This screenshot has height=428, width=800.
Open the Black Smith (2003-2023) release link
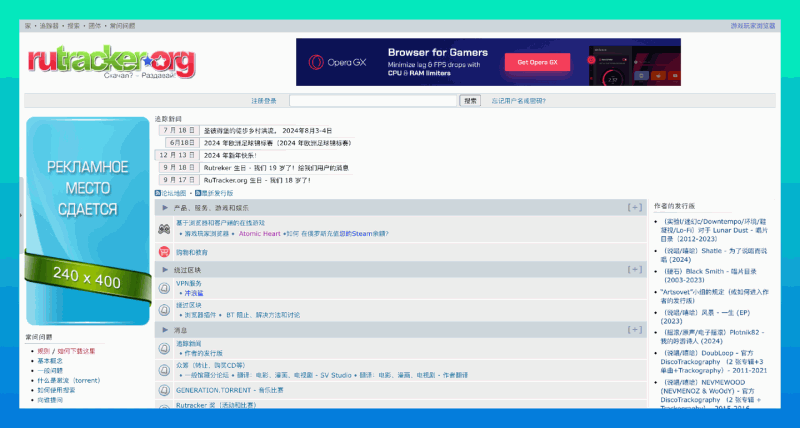708,275
